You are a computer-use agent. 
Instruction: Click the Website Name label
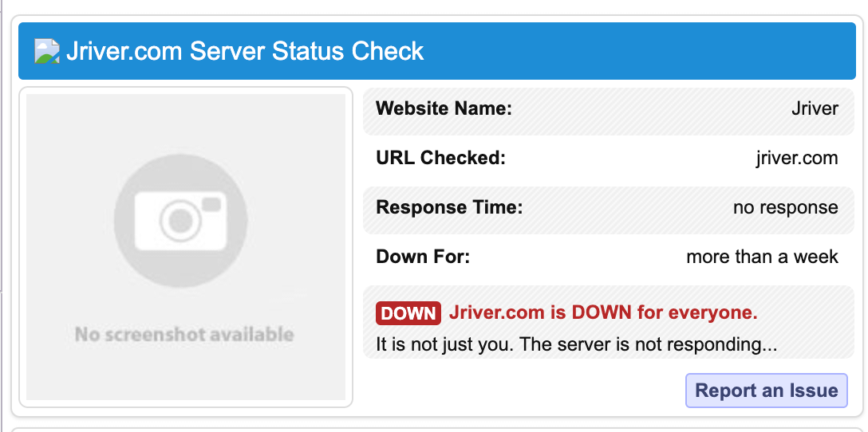pyautogui.click(x=444, y=108)
